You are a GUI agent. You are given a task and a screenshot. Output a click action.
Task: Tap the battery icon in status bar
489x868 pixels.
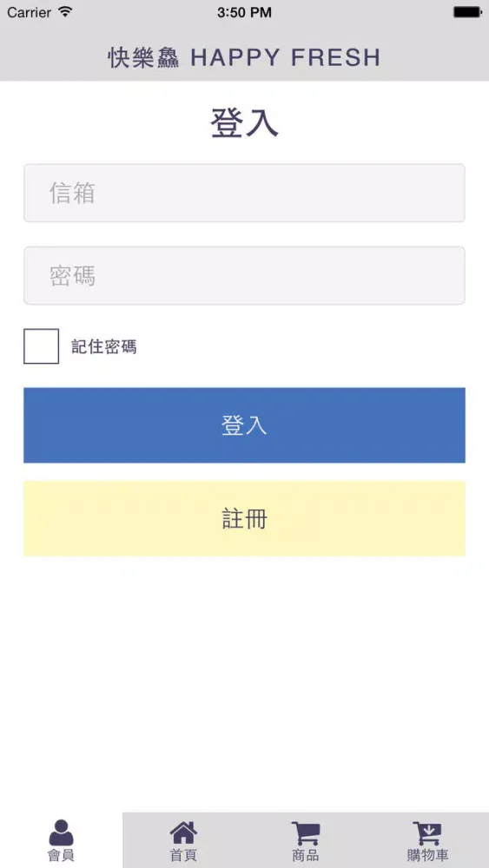(x=467, y=12)
